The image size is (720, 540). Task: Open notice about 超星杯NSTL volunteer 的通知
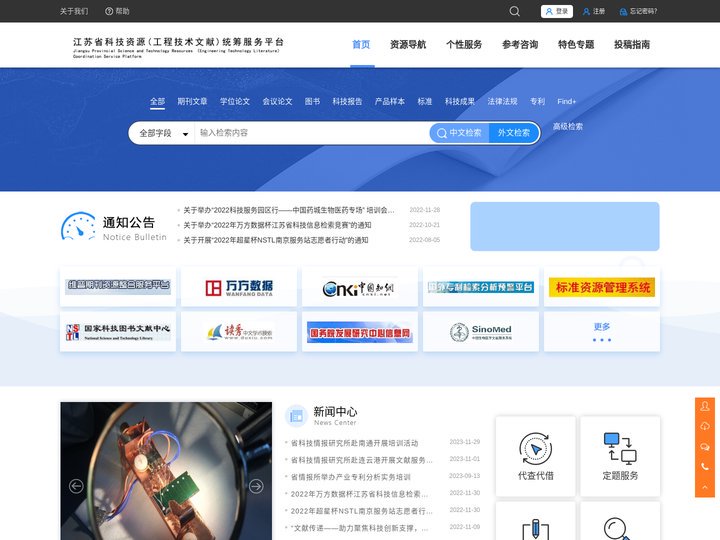point(276,240)
